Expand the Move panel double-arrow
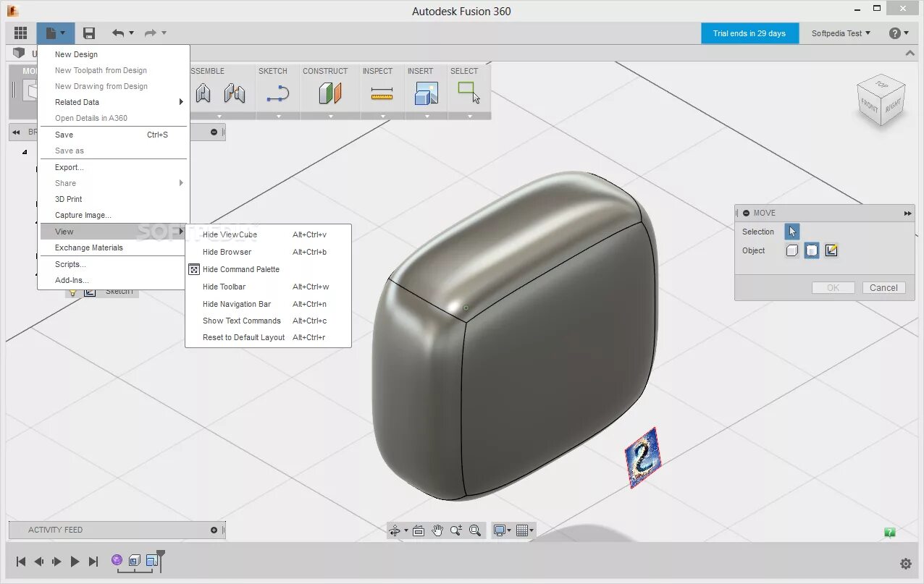 [x=907, y=213]
